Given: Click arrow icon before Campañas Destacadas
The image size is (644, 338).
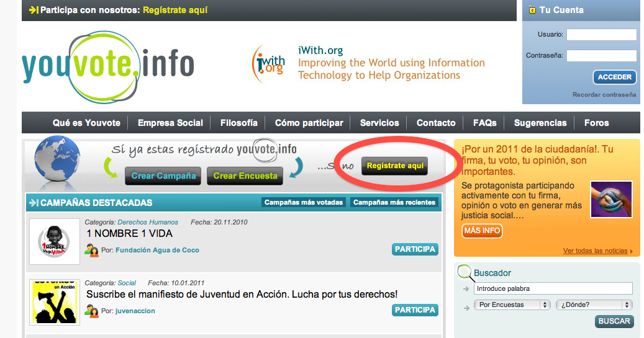Looking at the screenshot, I should tap(34, 203).
